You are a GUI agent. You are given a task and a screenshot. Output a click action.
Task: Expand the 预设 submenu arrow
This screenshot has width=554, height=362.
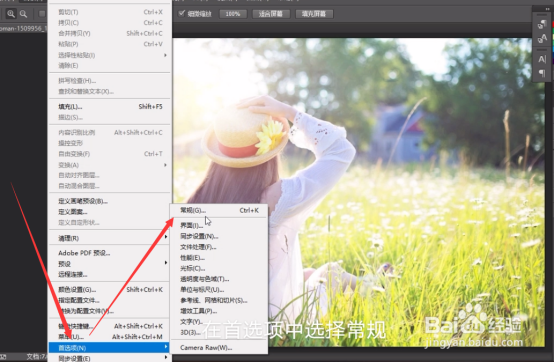pos(165,263)
